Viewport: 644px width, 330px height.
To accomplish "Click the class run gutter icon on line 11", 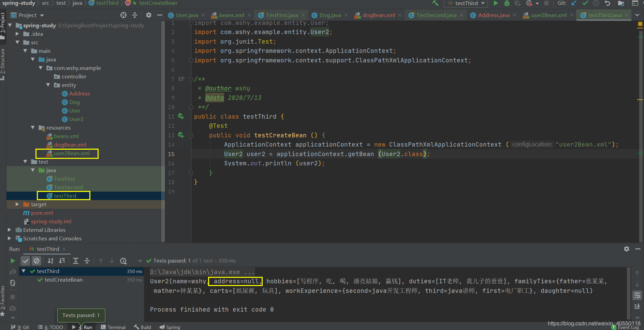I will [181, 116].
